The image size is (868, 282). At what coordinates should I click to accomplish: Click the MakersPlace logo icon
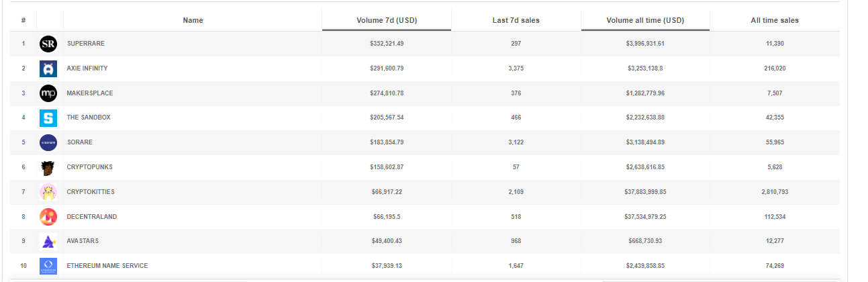[48, 93]
